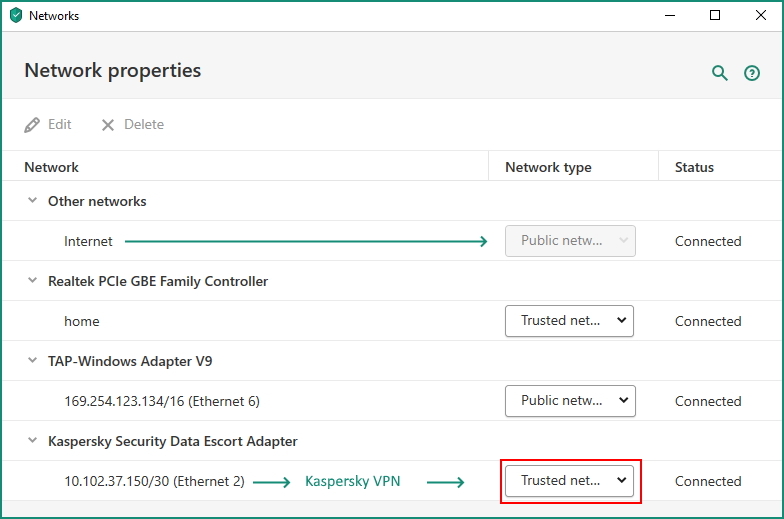Click the Delete X icon
The height and width of the screenshot is (519, 784).
click(x=108, y=125)
